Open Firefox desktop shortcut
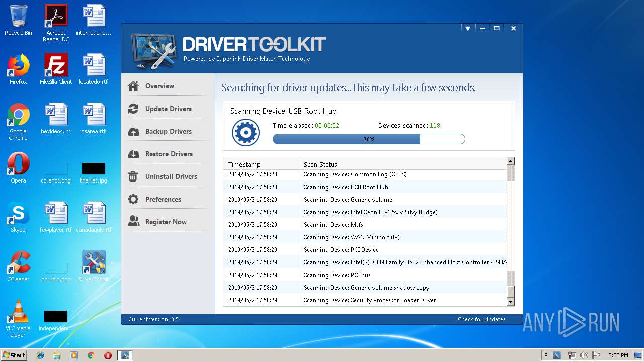The height and width of the screenshot is (362, 644). click(x=18, y=70)
